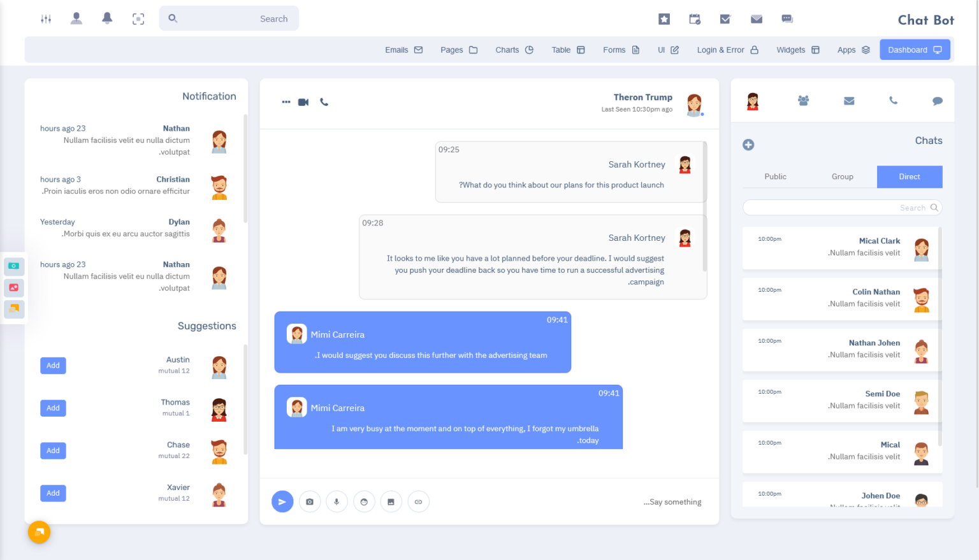Viewport: 979px width, 560px height.
Task: Start a video call with Theron Trump
Action: coord(303,102)
